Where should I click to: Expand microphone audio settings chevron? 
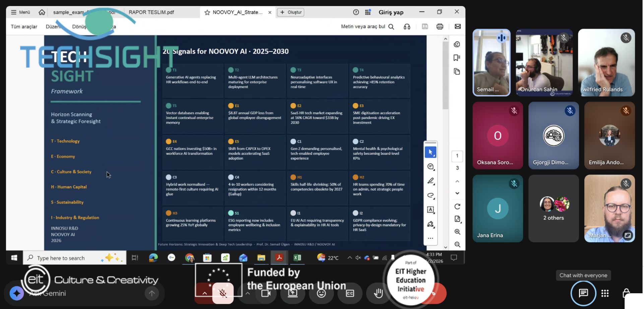tap(204, 293)
